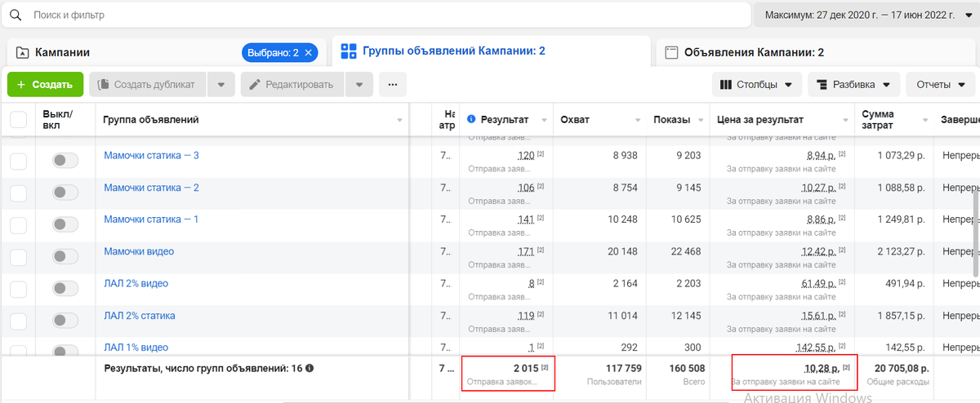The image size is (980, 403).
Task: Select checkbox for ЛАЛ 2% видео
Action: pyautogui.click(x=18, y=289)
